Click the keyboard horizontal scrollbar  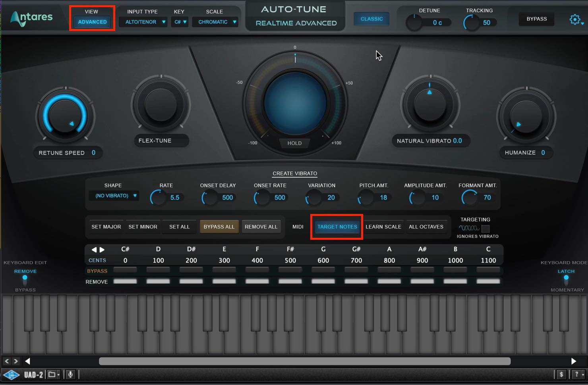coord(305,361)
